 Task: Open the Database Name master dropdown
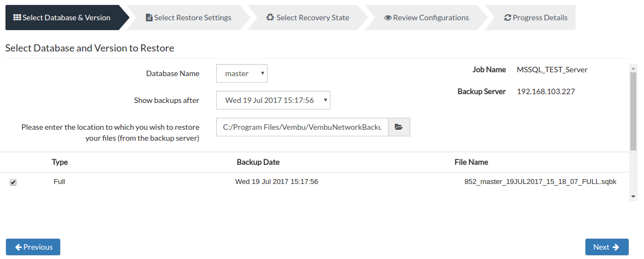pyautogui.click(x=242, y=73)
